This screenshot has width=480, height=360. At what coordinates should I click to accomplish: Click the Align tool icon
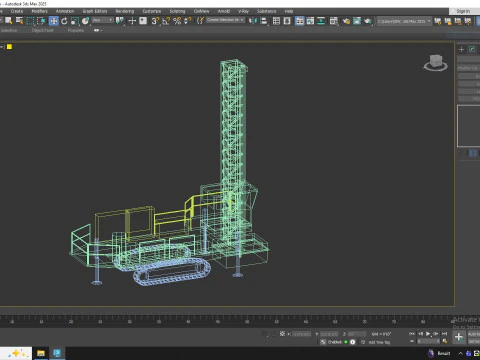[x=264, y=21]
